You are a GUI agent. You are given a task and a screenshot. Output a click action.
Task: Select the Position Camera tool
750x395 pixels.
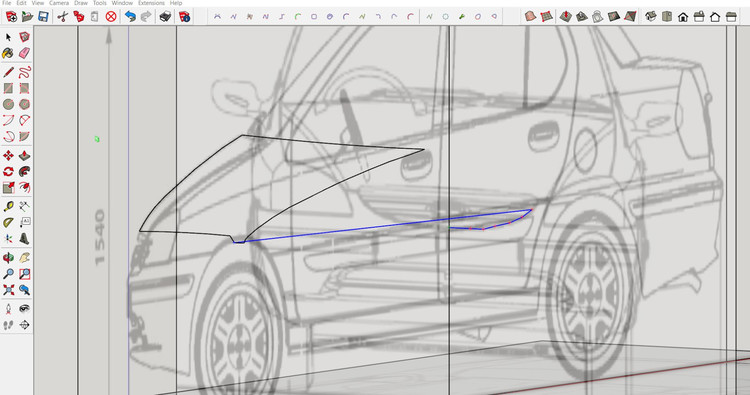(x=8, y=309)
